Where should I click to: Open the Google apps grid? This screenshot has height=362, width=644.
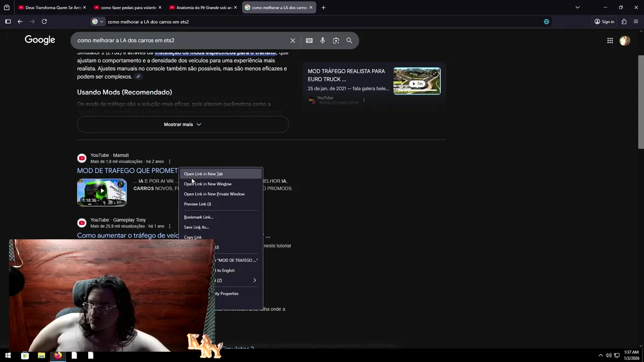(610, 41)
